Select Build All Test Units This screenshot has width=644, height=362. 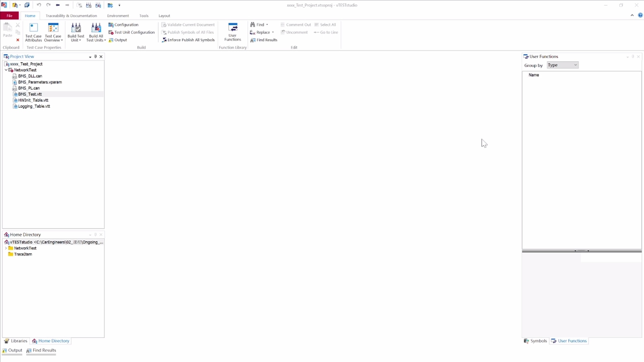[x=96, y=32]
